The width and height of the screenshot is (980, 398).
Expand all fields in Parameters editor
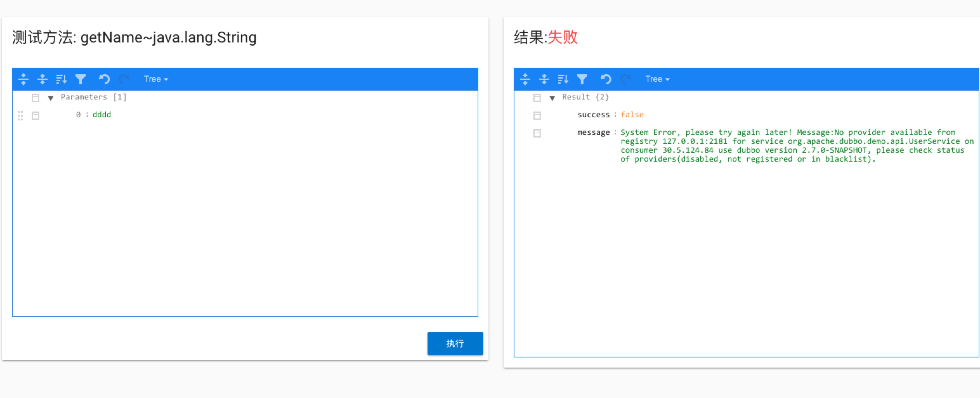pyautogui.click(x=23, y=79)
